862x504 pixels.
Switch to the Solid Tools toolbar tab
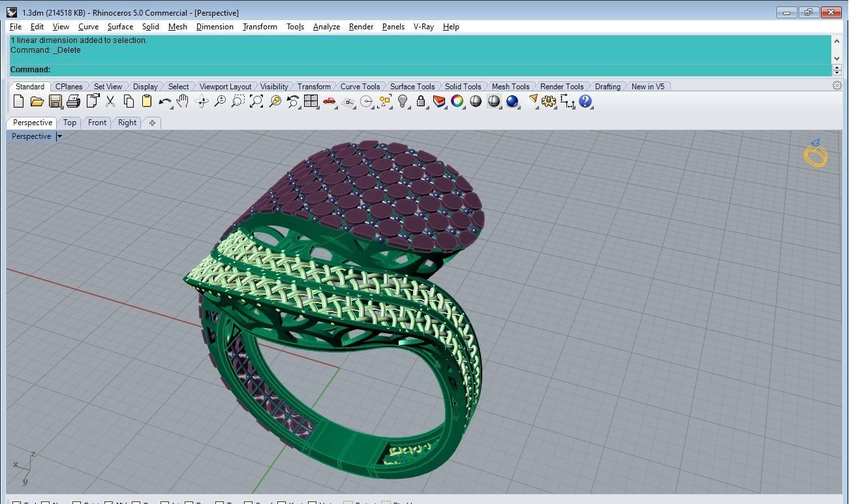click(463, 86)
